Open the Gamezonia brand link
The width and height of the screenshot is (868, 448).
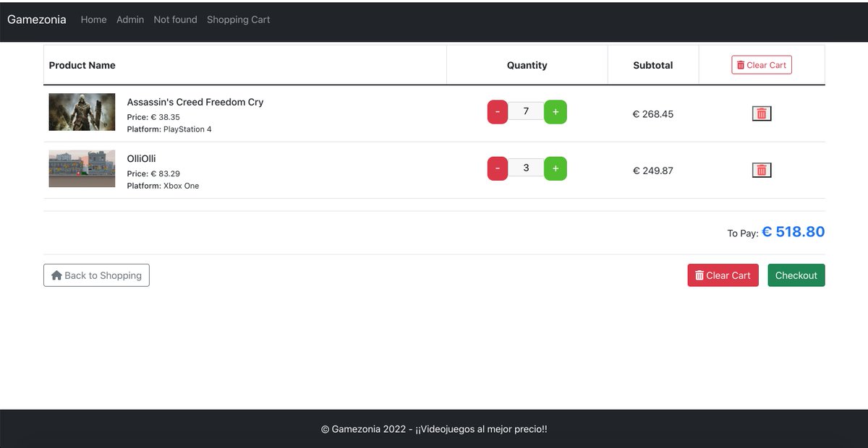point(37,20)
